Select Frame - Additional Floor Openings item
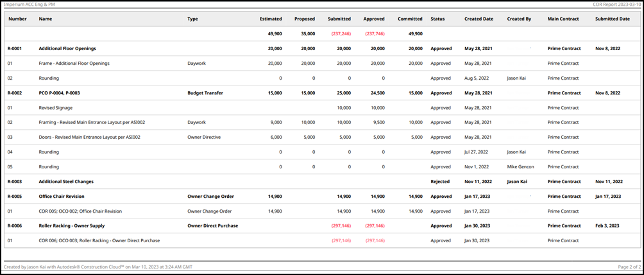The height and width of the screenshot is (275, 644). click(x=74, y=64)
